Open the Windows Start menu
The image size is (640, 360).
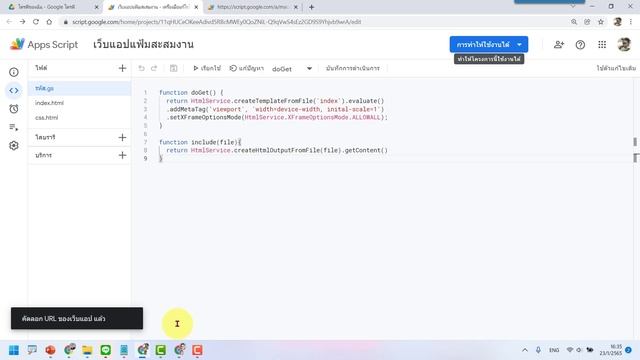click(14, 350)
